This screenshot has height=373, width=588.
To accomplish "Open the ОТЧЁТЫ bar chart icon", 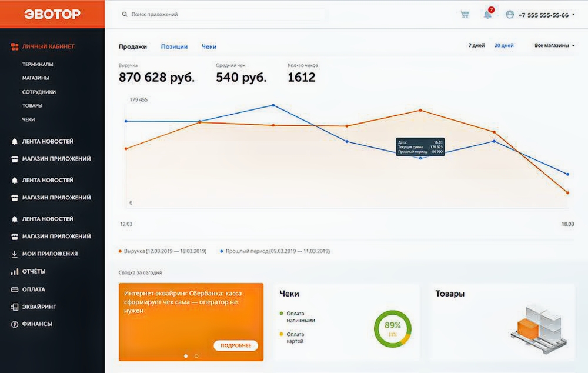I will pos(15,272).
